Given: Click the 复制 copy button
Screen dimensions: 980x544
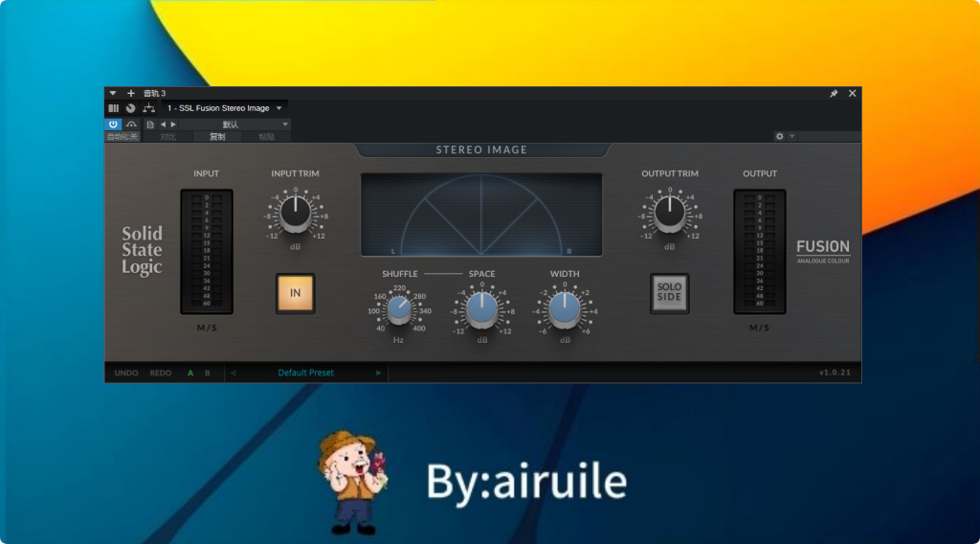Looking at the screenshot, I should (217, 136).
